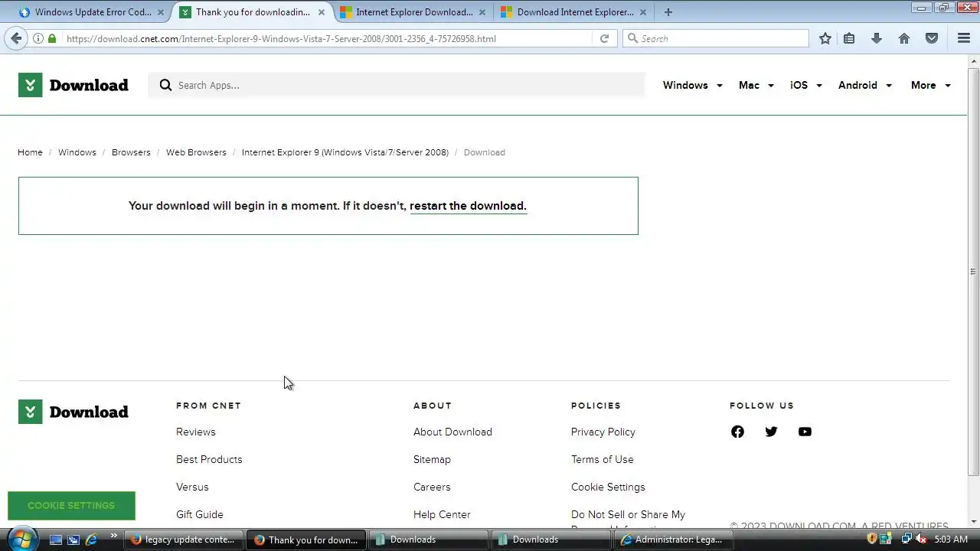Go to Home breadcrumb
Viewport: 980px width, 551px height.
30,152
